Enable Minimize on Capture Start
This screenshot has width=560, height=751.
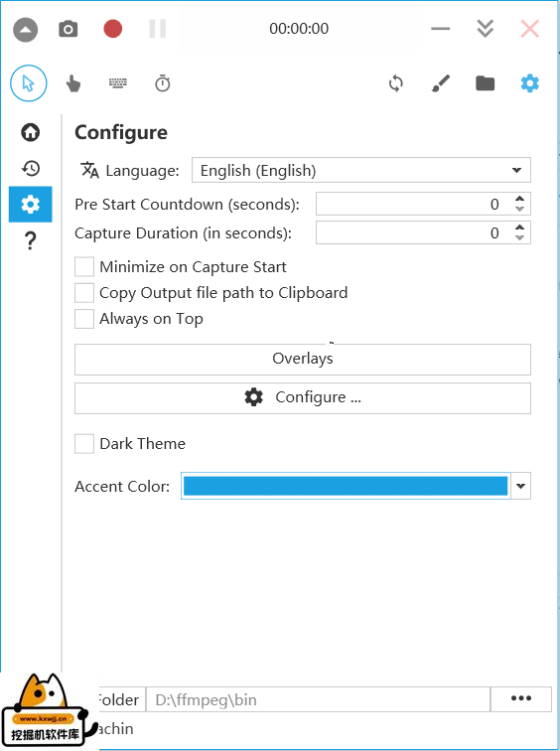pos(84,267)
